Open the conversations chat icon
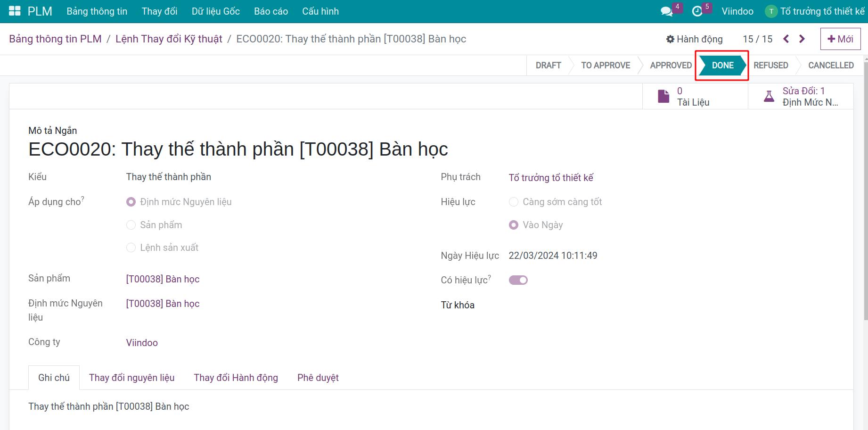This screenshot has width=868, height=430. pos(667,11)
